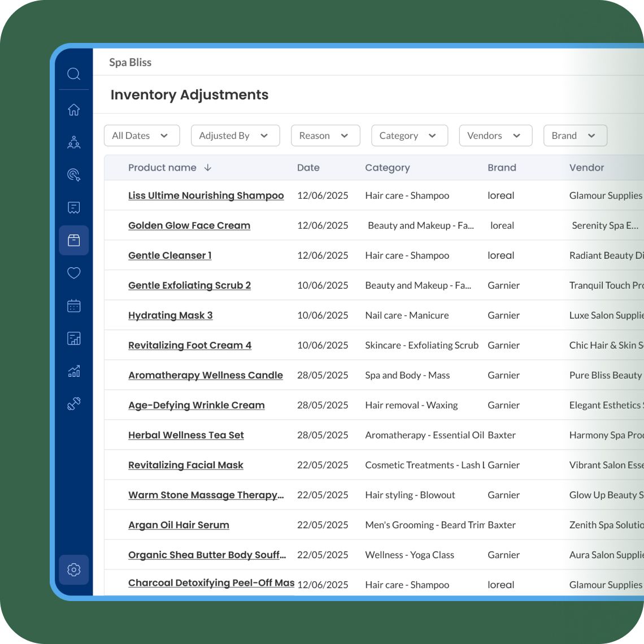Open Golden Glow Face Cream link
Screen dimensions: 644x644
click(189, 225)
